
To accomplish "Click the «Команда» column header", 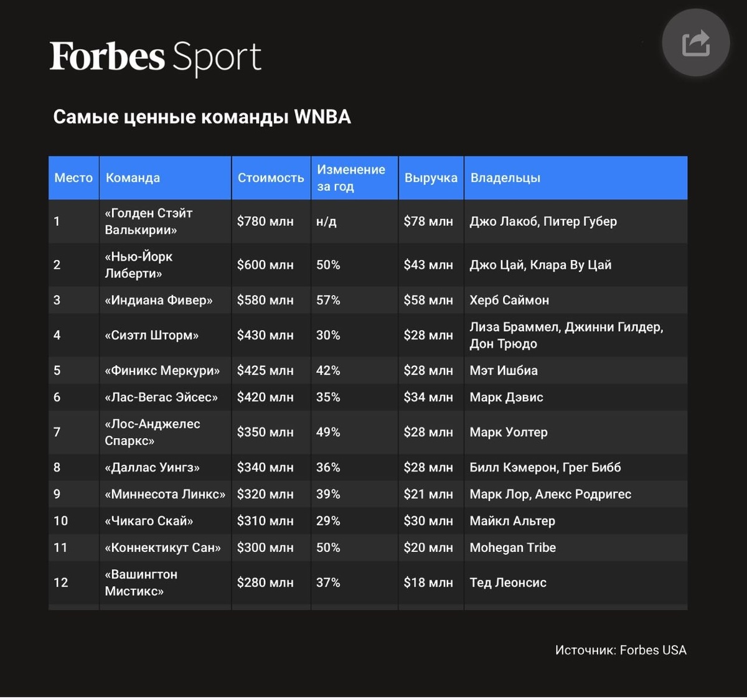I will click(165, 178).
